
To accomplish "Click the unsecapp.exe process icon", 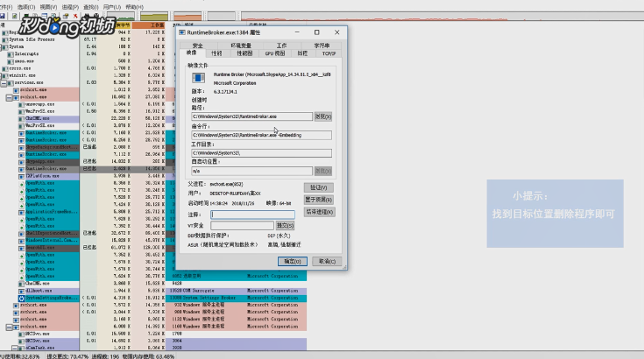I will [22, 104].
